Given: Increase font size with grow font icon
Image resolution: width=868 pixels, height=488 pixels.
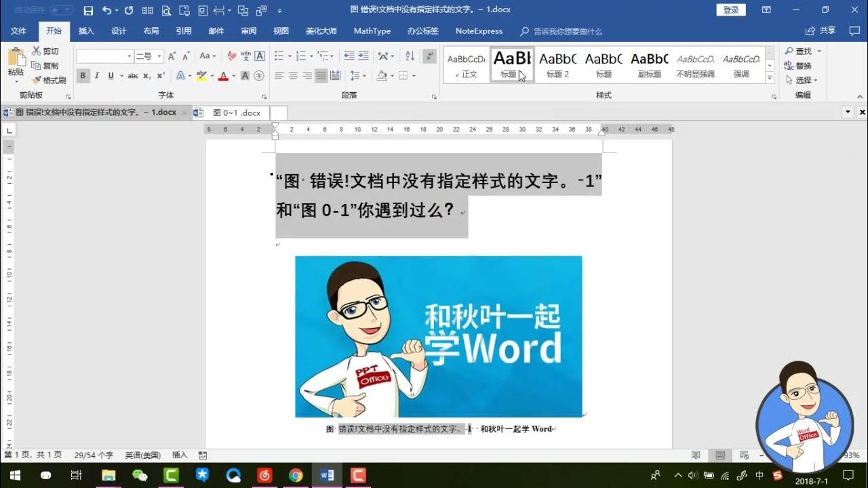Looking at the screenshot, I should click(172, 56).
